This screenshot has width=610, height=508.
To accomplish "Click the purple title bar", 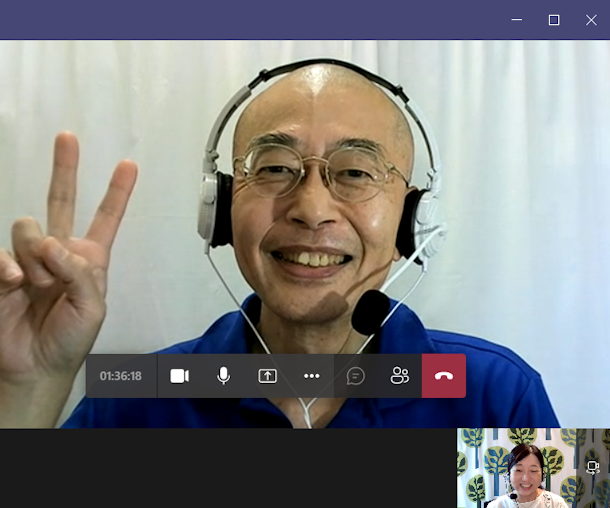I will (x=250, y=20).
